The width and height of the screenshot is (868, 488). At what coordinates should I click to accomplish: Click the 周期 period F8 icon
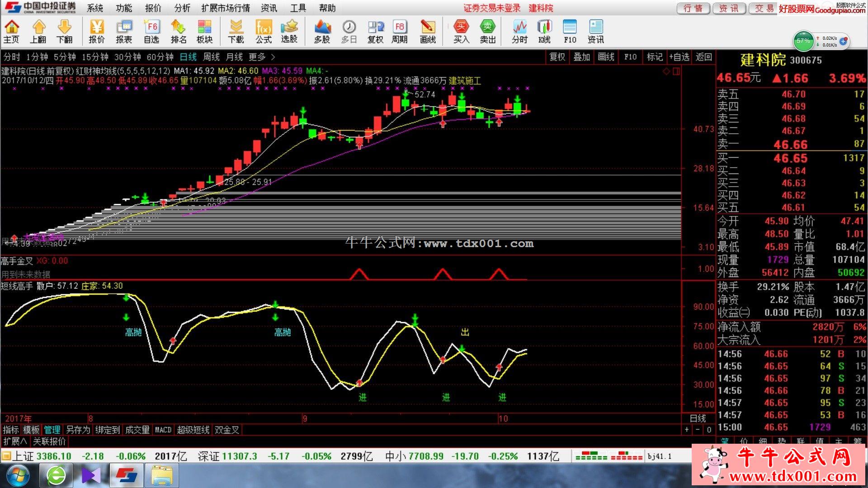pyautogui.click(x=400, y=32)
